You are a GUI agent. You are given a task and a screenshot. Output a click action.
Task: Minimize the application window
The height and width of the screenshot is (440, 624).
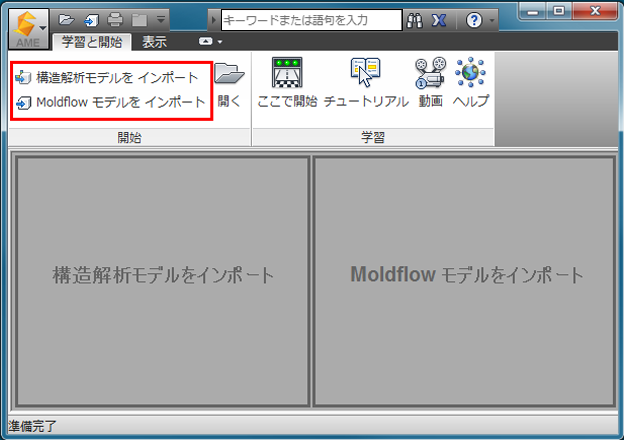(x=532, y=11)
